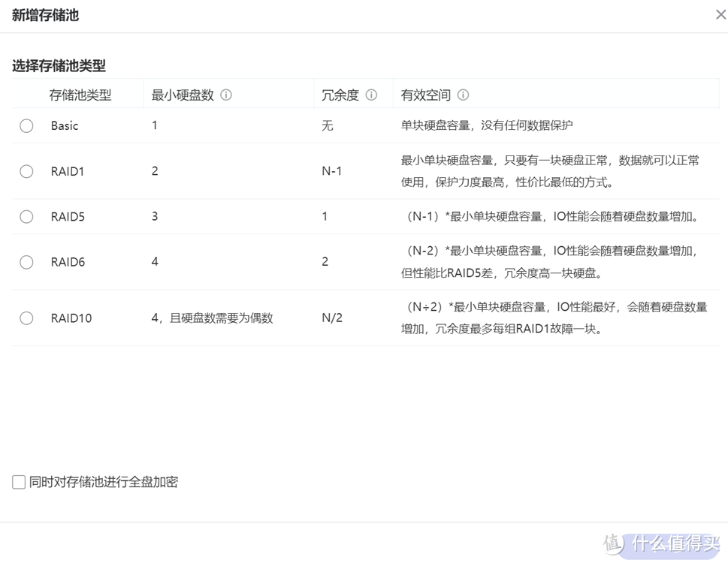Select the RAID10 storage pool type
Viewport: 728px width, 563px height.
tap(26, 318)
